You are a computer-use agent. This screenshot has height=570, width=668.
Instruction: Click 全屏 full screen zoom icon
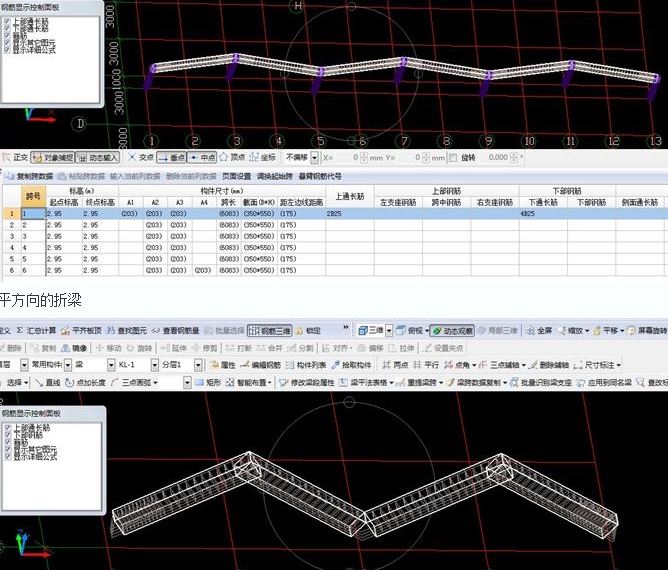point(539,331)
